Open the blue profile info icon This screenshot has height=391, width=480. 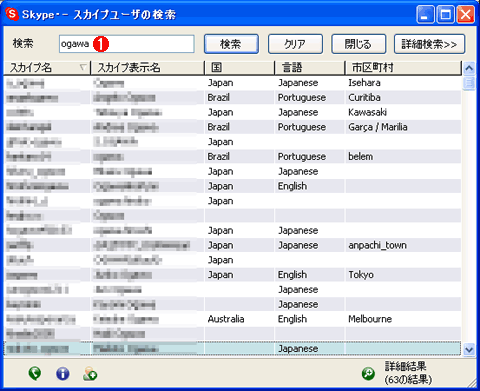click(63, 374)
